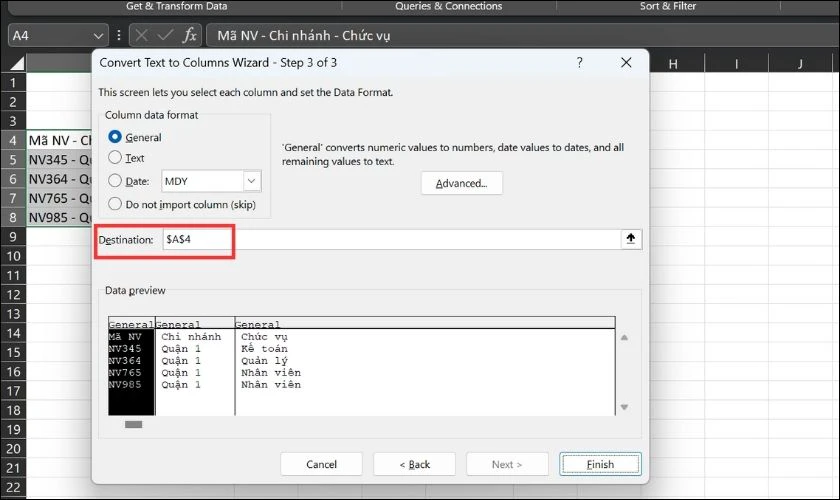The image size is (840, 500).
Task: Click the collapse dialog arrow beside Destination
Action: [630, 240]
